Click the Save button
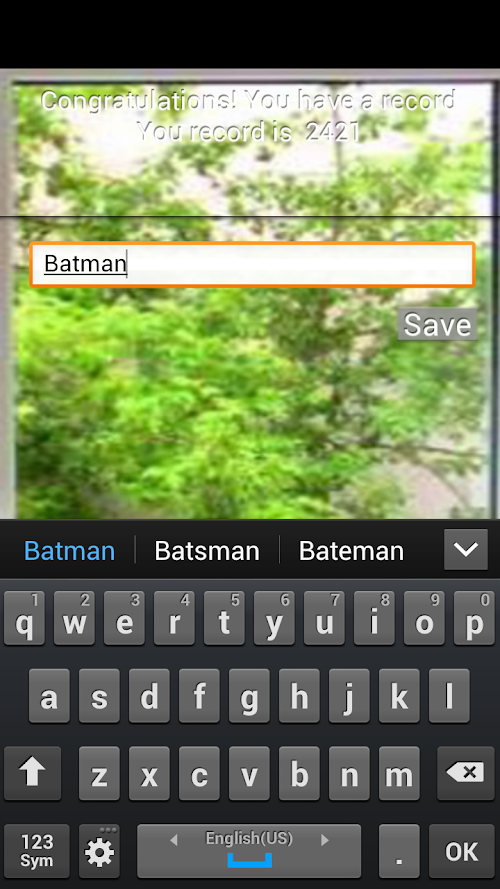500x889 pixels. (437, 324)
